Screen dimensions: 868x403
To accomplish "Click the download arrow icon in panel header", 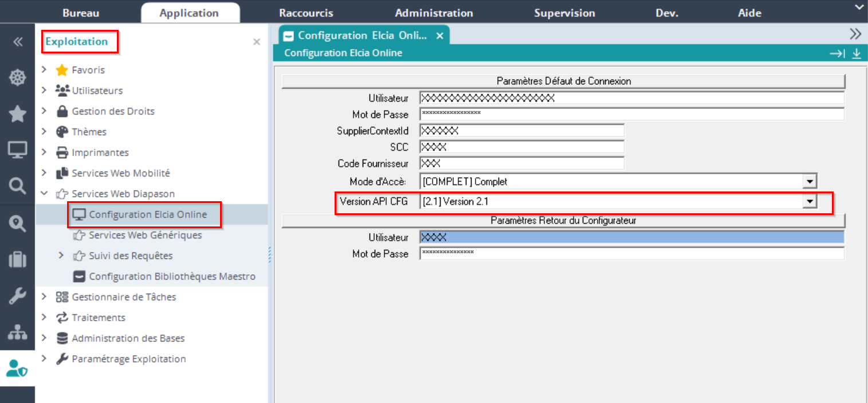I will click(x=857, y=53).
